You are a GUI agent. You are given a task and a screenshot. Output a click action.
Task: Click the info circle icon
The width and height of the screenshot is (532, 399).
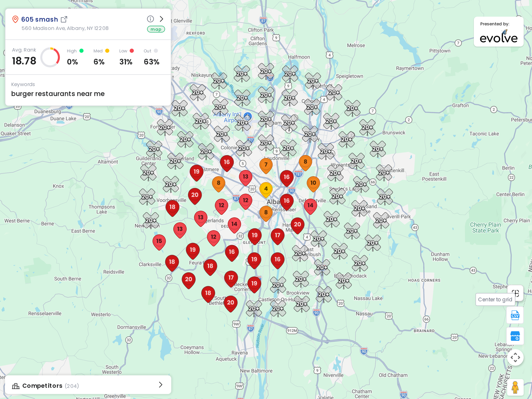[x=150, y=19]
